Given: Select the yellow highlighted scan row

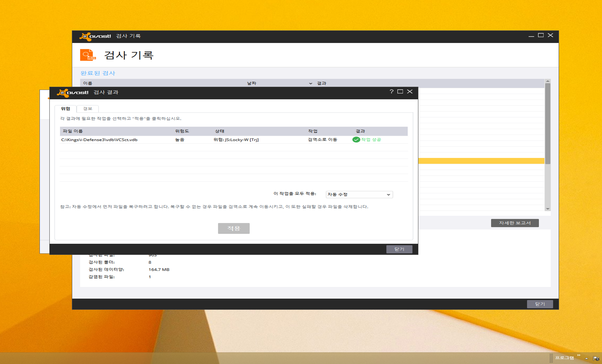Looking at the screenshot, I should coord(480,161).
